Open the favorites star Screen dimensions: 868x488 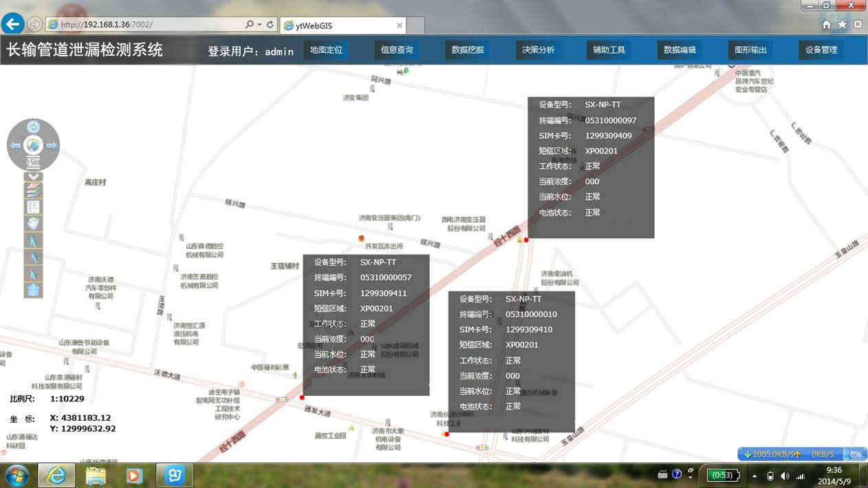(842, 25)
